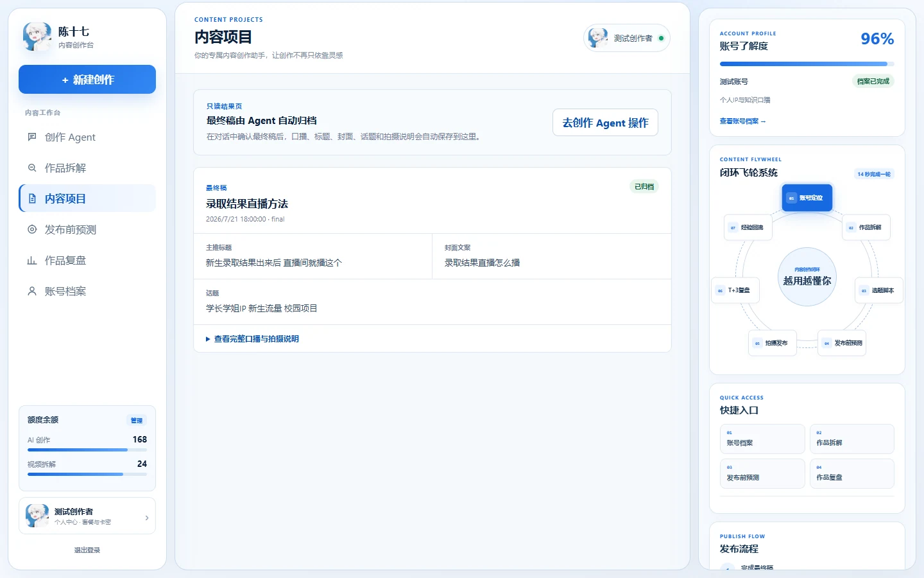Click the 内容项目 document icon

pyautogui.click(x=32, y=198)
